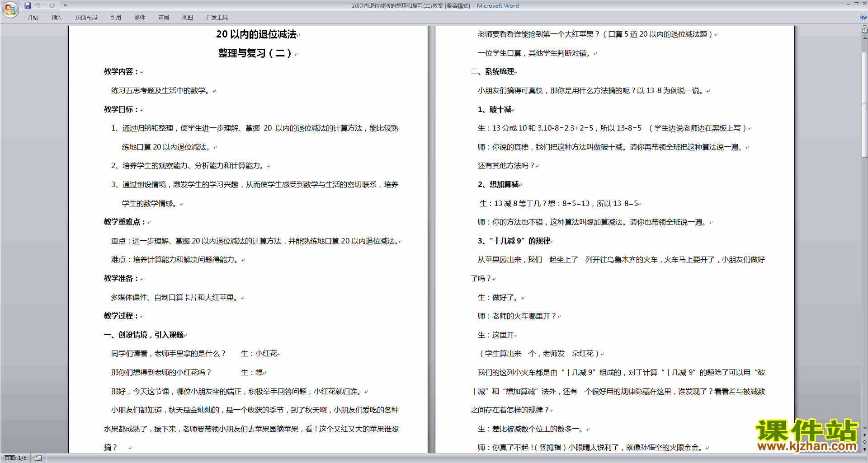Screen dimensions: 868x463
Task: Click the text 生：想
Action: [252, 373]
